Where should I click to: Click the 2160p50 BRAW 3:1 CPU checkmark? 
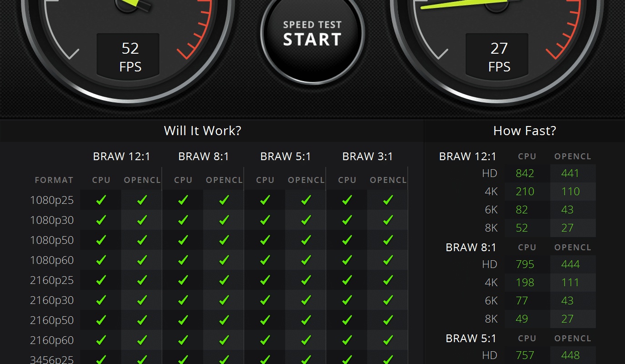(347, 320)
